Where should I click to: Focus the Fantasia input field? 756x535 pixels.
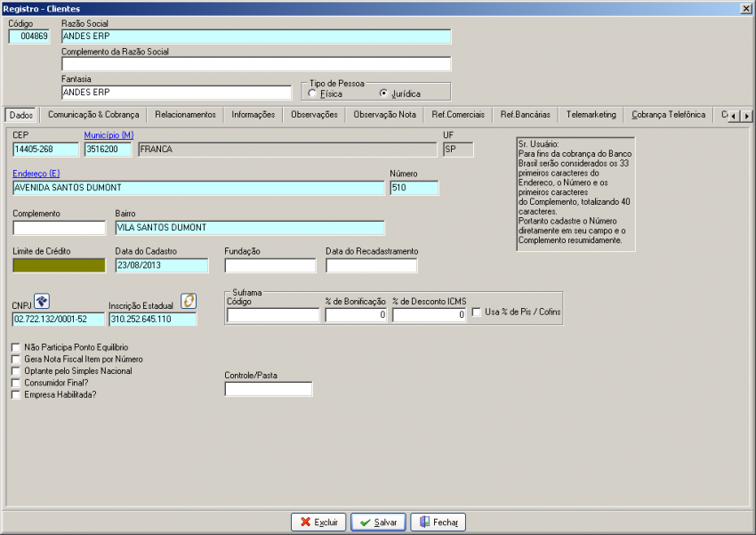(176, 93)
